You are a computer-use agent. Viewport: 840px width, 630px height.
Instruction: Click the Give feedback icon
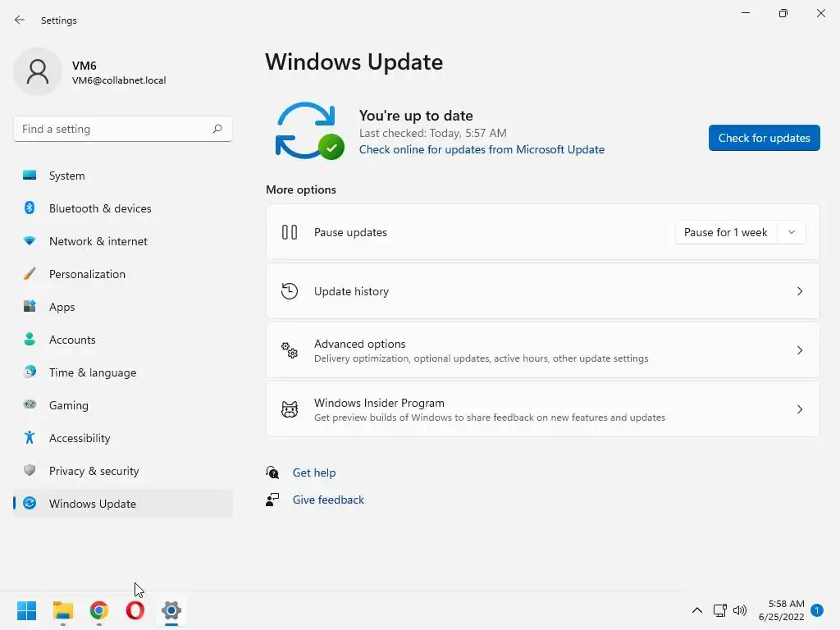point(272,500)
